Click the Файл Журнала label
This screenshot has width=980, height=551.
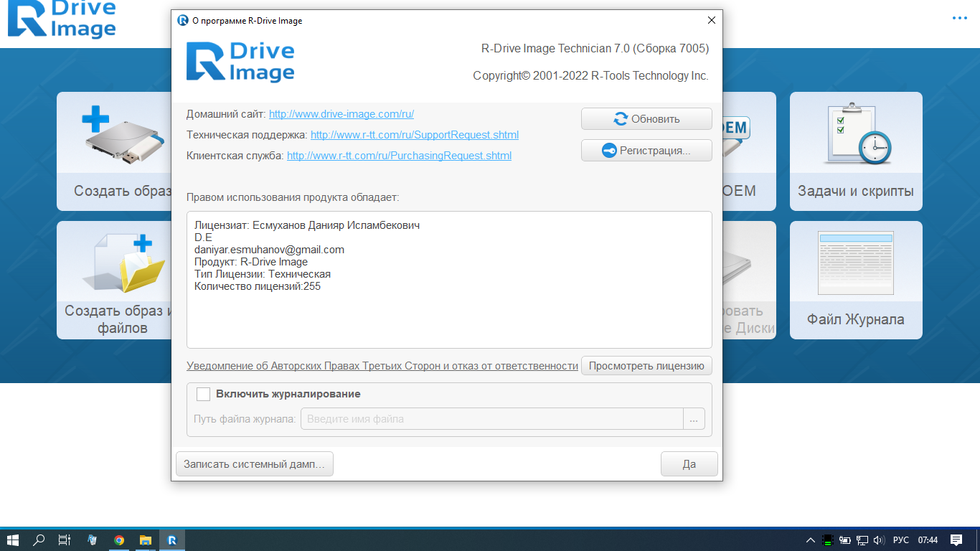tap(856, 320)
